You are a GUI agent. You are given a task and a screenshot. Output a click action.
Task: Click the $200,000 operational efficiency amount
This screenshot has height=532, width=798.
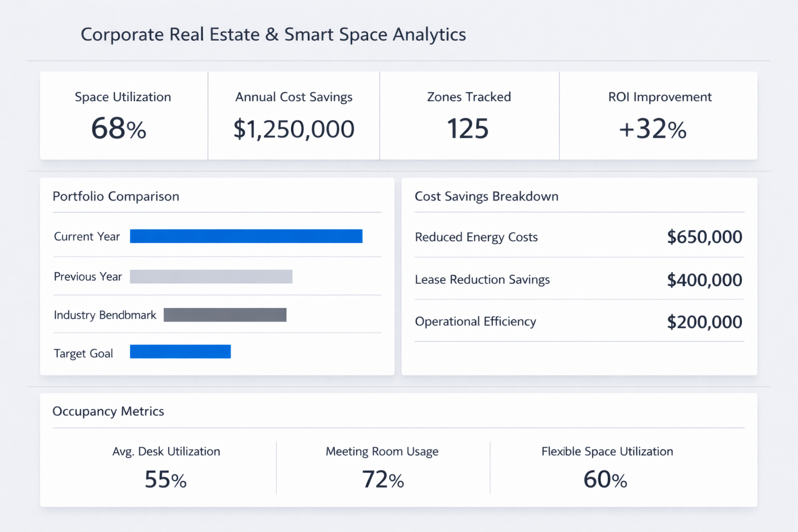tap(704, 322)
